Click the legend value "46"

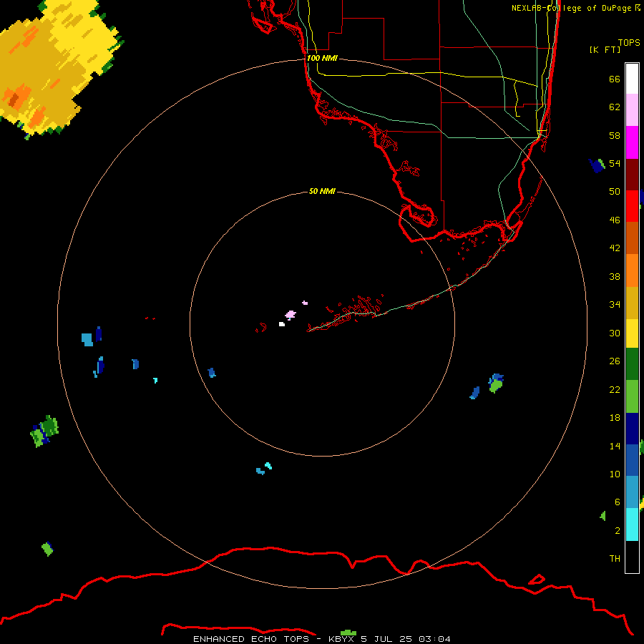point(615,220)
